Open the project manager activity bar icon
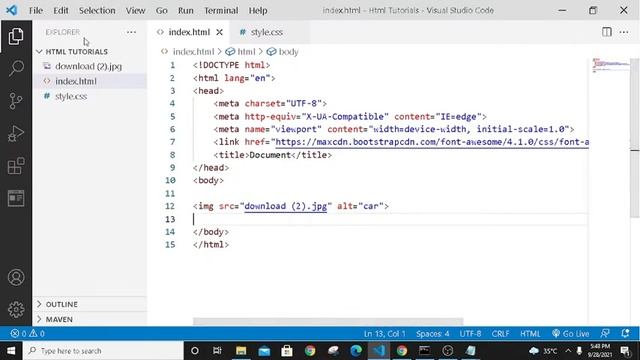Screen dimensions: 640x360 [x=16, y=198]
